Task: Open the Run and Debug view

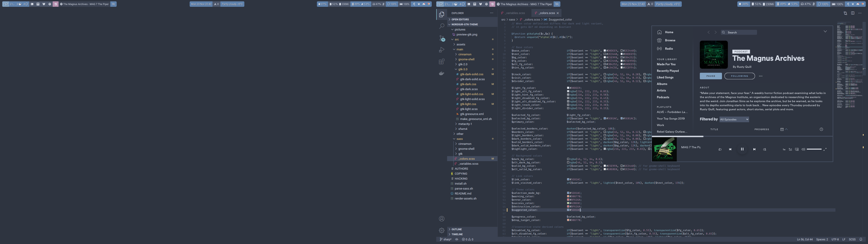Action: (x=441, y=50)
